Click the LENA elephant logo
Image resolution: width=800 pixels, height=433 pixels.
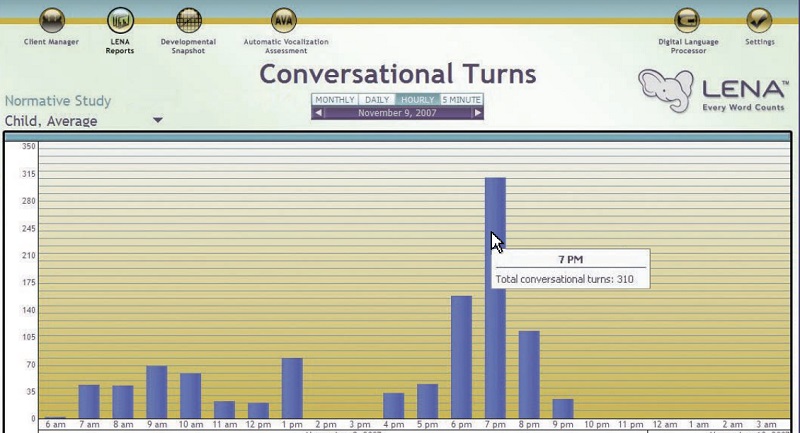pyautogui.click(x=665, y=90)
